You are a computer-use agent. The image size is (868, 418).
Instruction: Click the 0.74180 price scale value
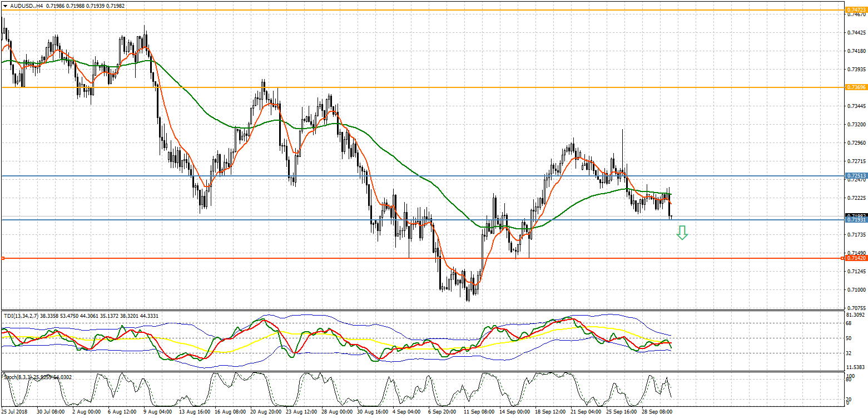tap(855, 51)
